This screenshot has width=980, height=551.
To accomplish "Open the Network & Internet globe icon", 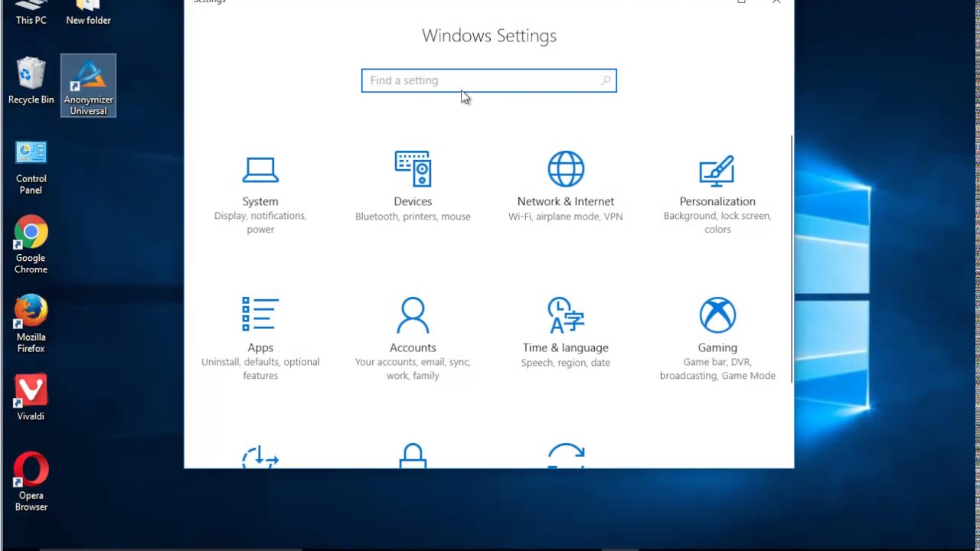I will pyautogui.click(x=566, y=169).
